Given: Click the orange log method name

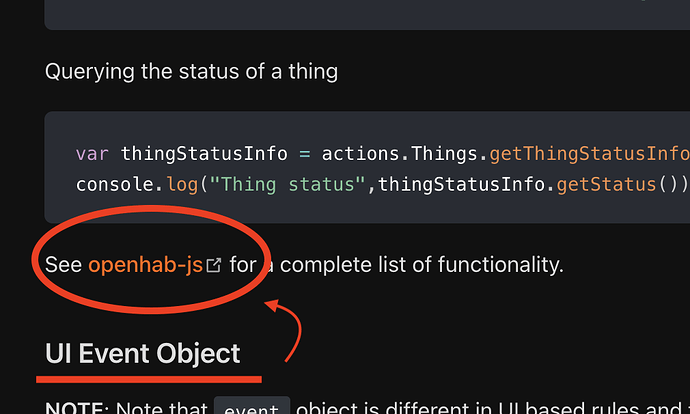Looking at the screenshot, I should click(182, 185).
